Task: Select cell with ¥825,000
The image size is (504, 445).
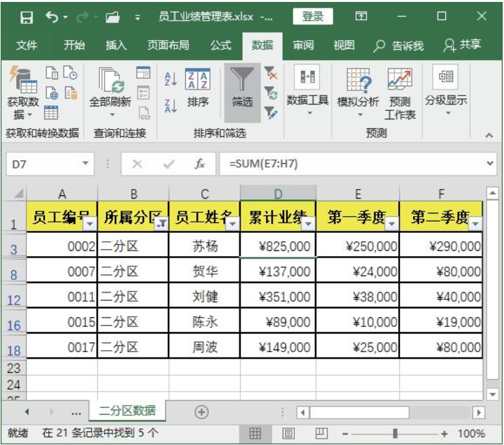Action: coord(278,245)
